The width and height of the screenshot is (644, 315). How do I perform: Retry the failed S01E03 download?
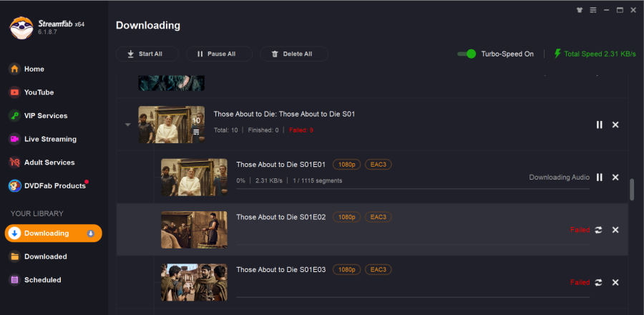(598, 283)
